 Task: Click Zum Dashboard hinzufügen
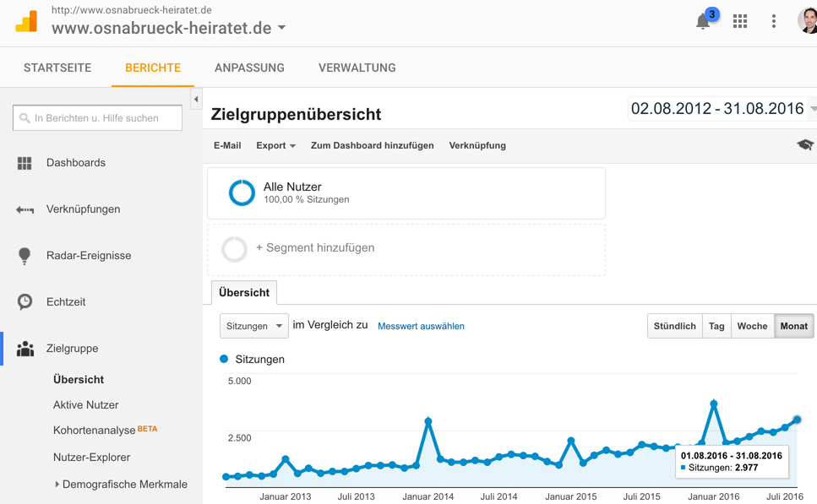point(372,146)
